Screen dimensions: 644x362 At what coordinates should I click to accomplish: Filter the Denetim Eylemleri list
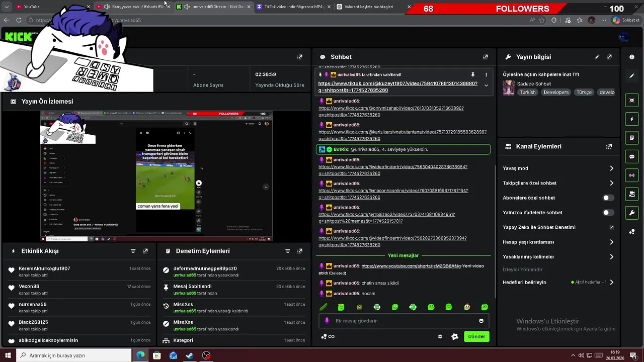point(287,251)
